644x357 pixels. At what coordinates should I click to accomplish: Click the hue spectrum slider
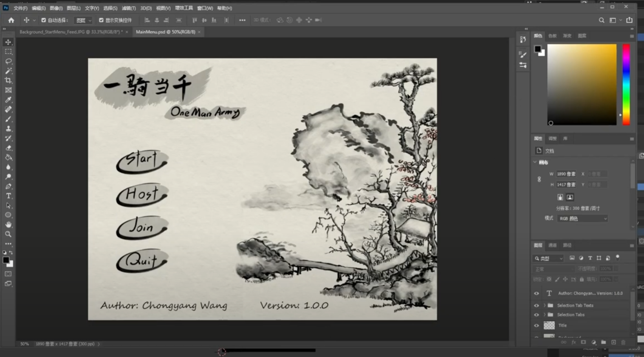[x=626, y=85]
